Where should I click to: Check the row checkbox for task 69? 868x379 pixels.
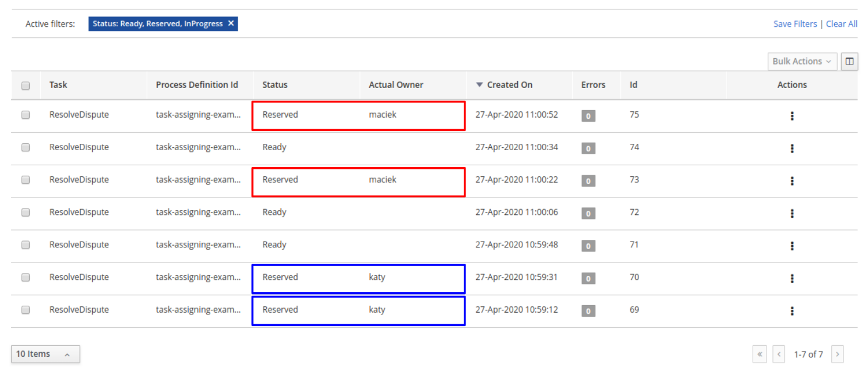(x=25, y=310)
